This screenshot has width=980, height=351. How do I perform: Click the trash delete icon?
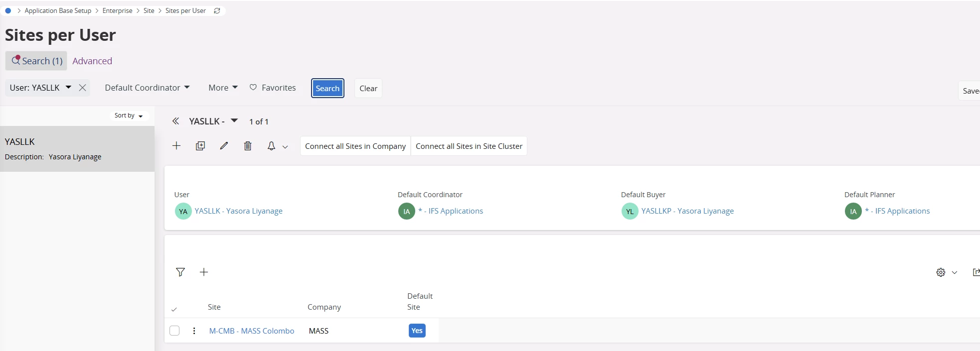pyautogui.click(x=248, y=146)
